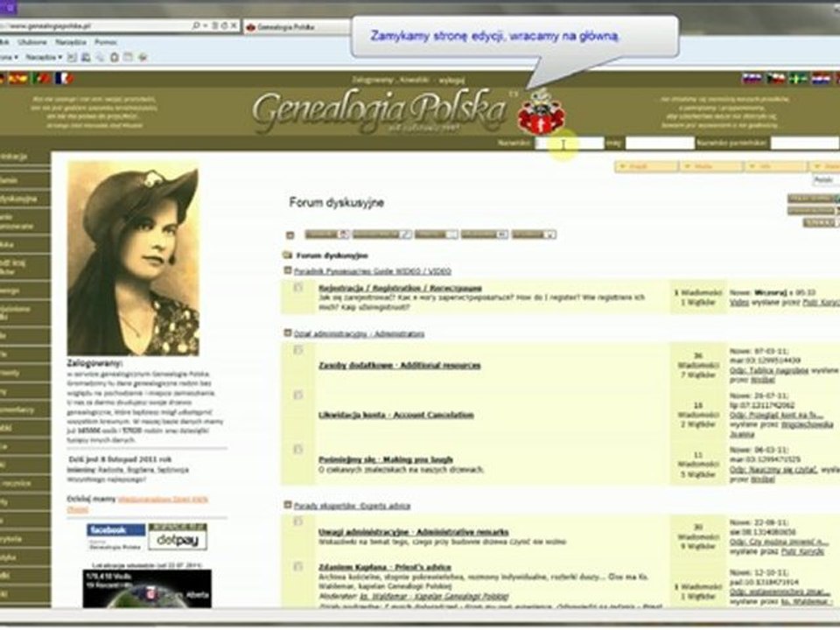Click the Nazwisko search input field
Image resolution: width=840 pixels, height=630 pixels.
tap(570, 143)
